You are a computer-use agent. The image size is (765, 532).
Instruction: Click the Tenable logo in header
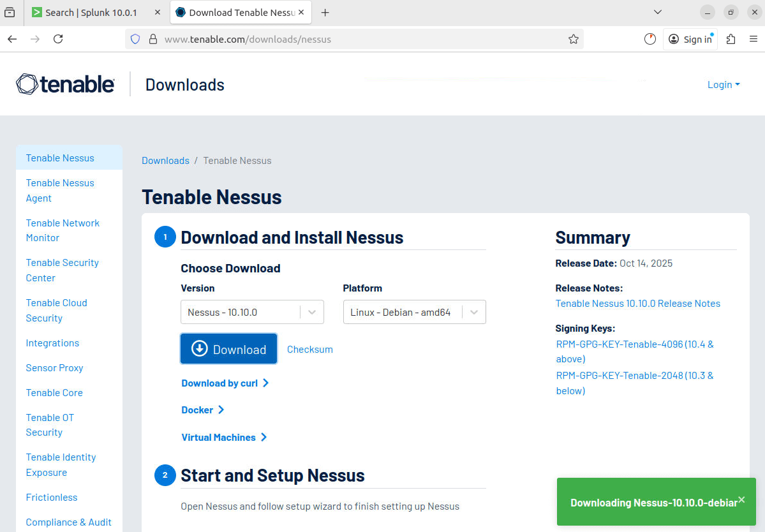[65, 84]
